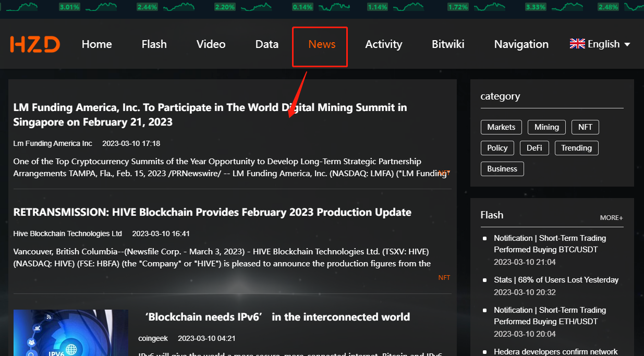Viewport: 644px width, 356px height.
Task: Click the 2.44% ticker badge
Action: [x=147, y=7]
